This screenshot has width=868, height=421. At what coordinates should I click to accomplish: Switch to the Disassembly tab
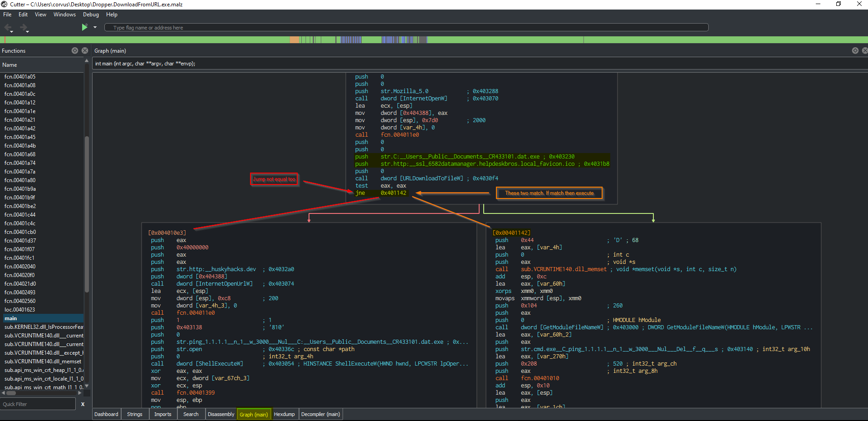[x=221, y=414]
